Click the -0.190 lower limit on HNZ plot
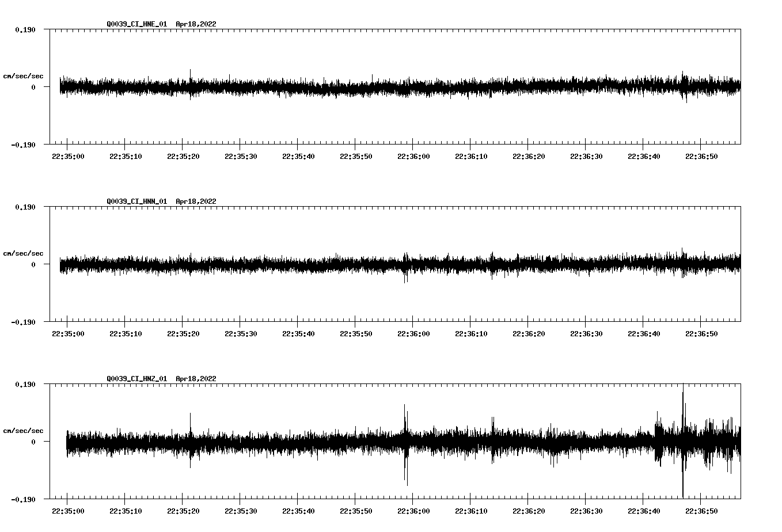This screenshot has height=532, width=782. (23, 499)
